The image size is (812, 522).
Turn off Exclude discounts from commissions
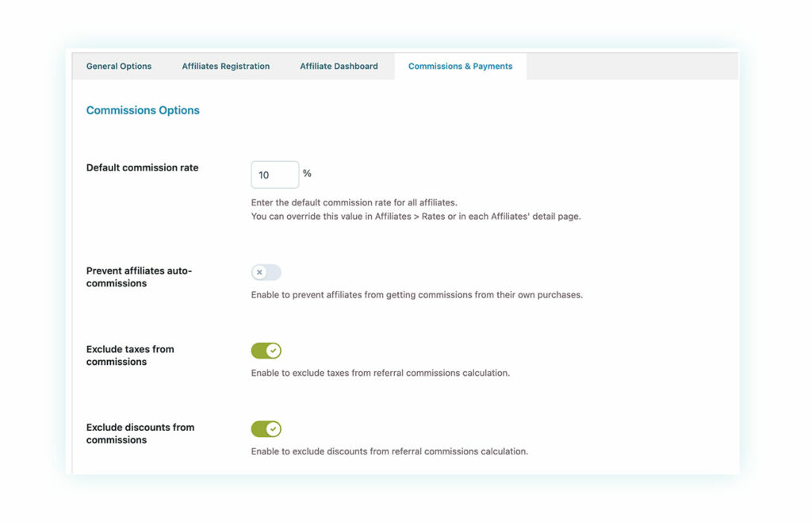click(x=266, y=428)
